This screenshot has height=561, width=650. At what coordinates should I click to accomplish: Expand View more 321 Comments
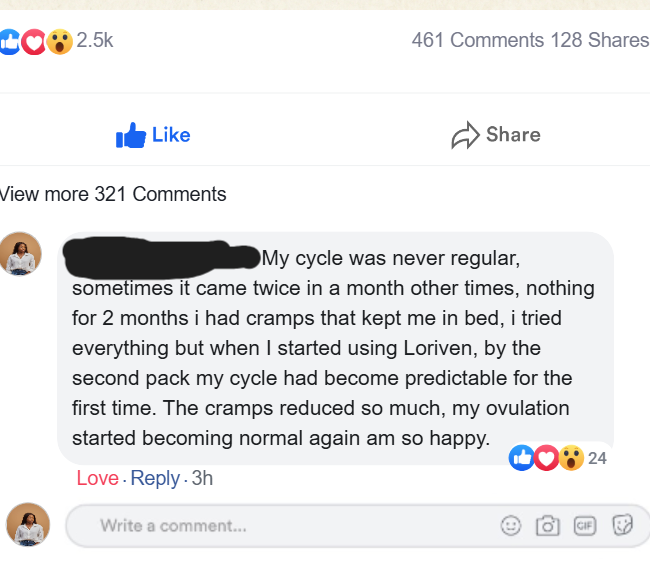pyautogui.click(x=113, y=194)
